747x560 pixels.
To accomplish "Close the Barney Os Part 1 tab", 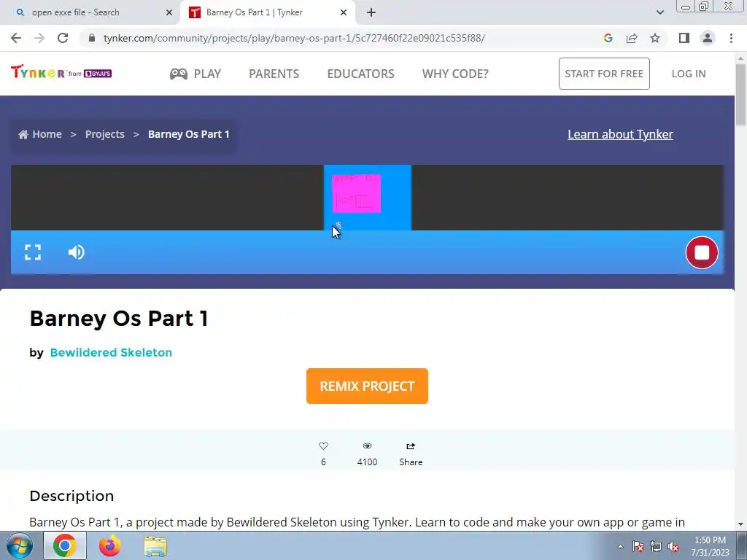I will click(343, 13).
